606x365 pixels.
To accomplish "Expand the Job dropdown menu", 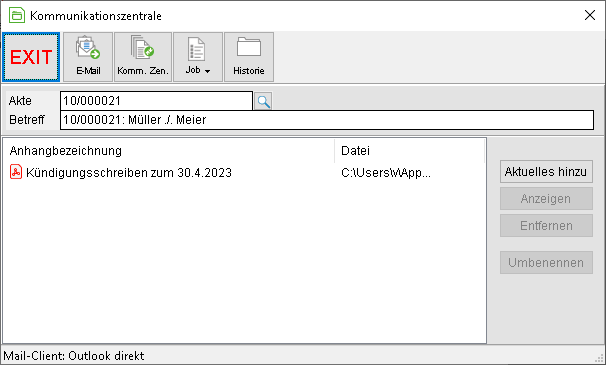I will coord(198,57).
